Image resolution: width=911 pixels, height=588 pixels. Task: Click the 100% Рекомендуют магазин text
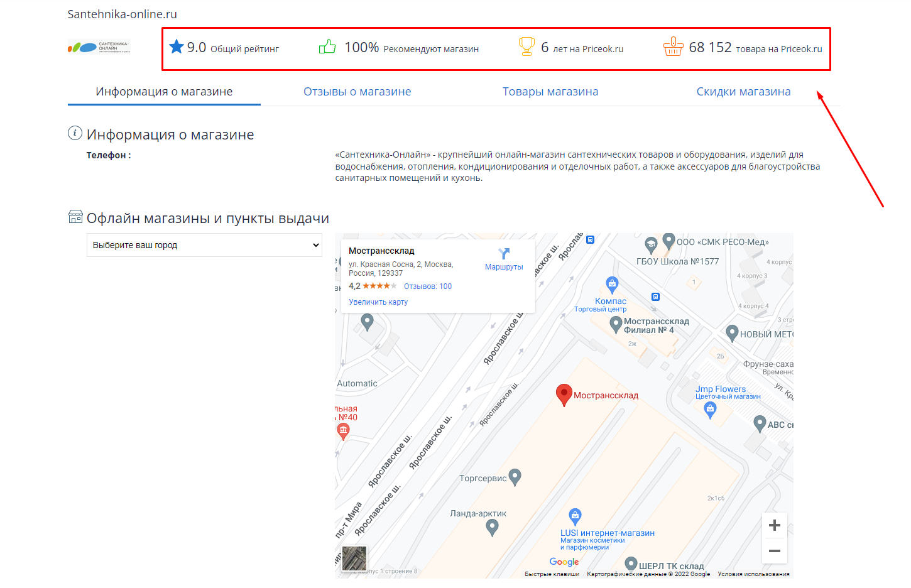tap(412, 48)
